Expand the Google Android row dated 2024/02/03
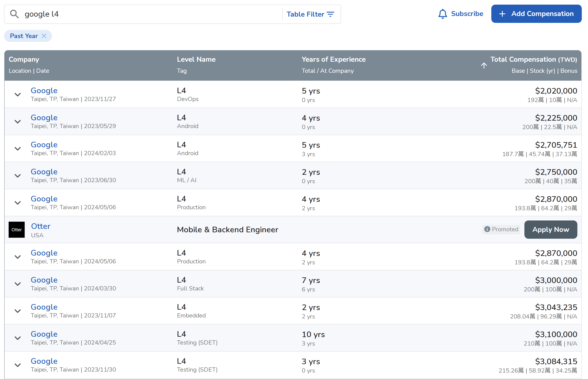588x379 pixels. coord(17,149)
